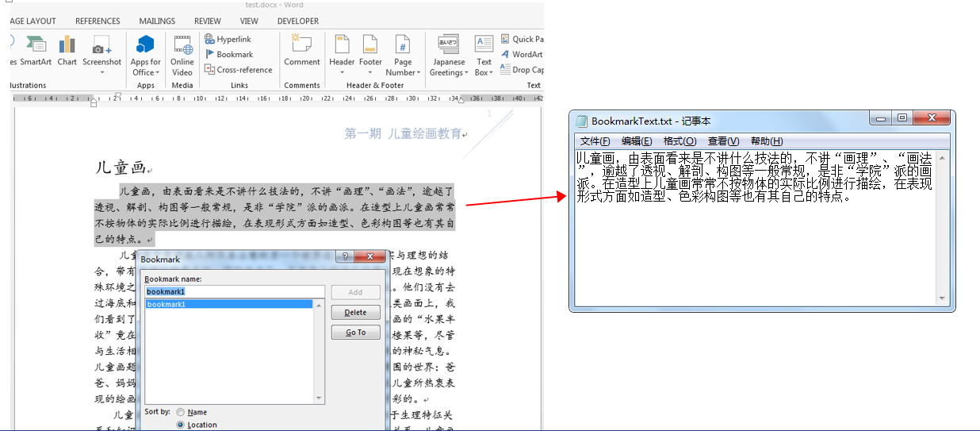The width and height of the screenshot is (980, 431).
Task: Expand the Screenshot dropdown arrow
Action: click(x=102, y=73)
